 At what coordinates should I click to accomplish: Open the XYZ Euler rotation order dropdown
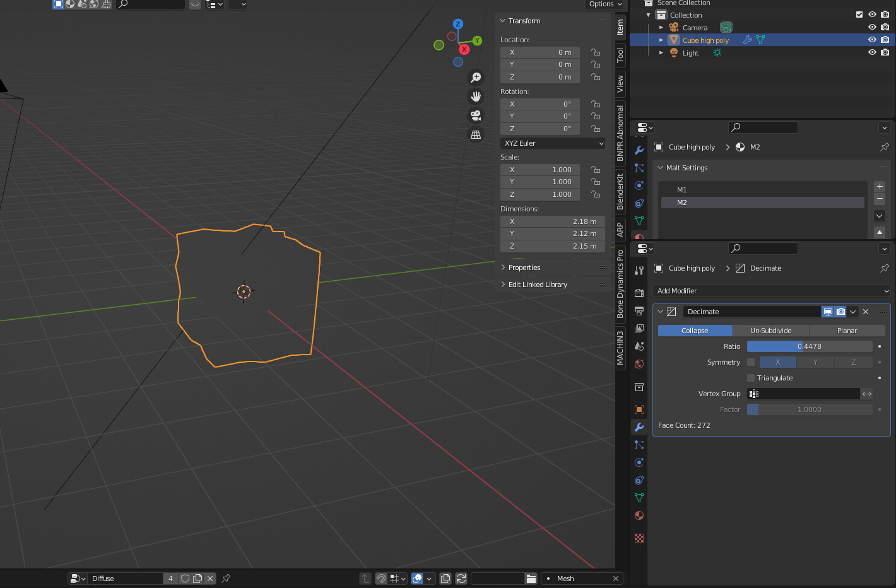point(552,143)
